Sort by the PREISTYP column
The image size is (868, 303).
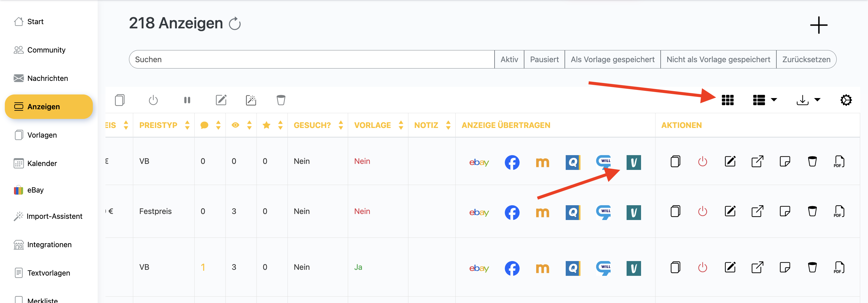point(187,125)
